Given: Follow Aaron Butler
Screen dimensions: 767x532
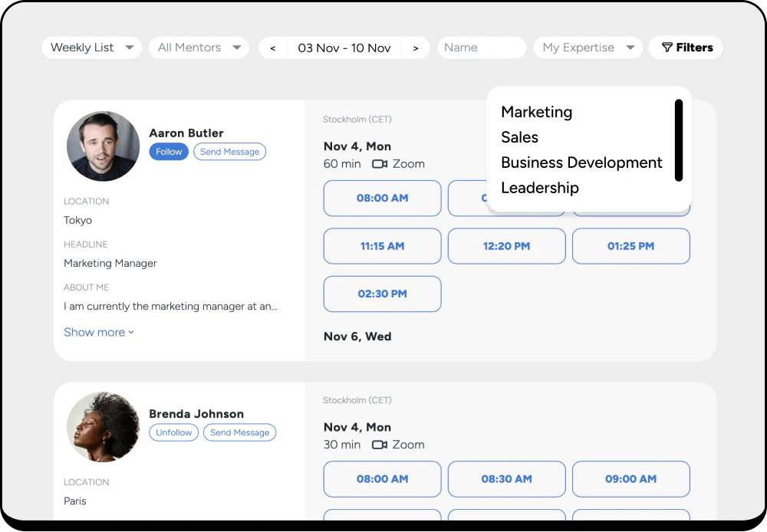Looking at the screenshot, I should click(168, 151).
